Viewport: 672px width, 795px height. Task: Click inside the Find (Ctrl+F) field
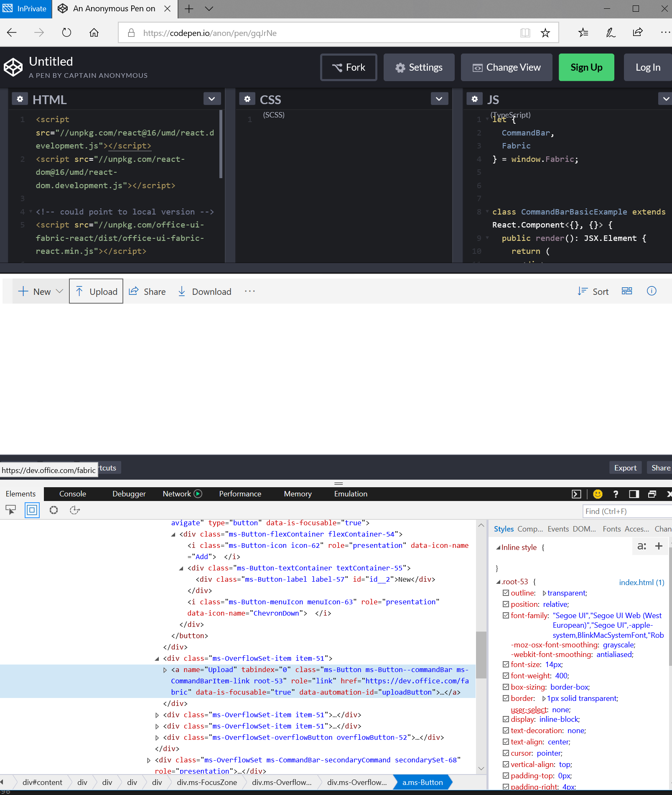click(x=626, y=511)
